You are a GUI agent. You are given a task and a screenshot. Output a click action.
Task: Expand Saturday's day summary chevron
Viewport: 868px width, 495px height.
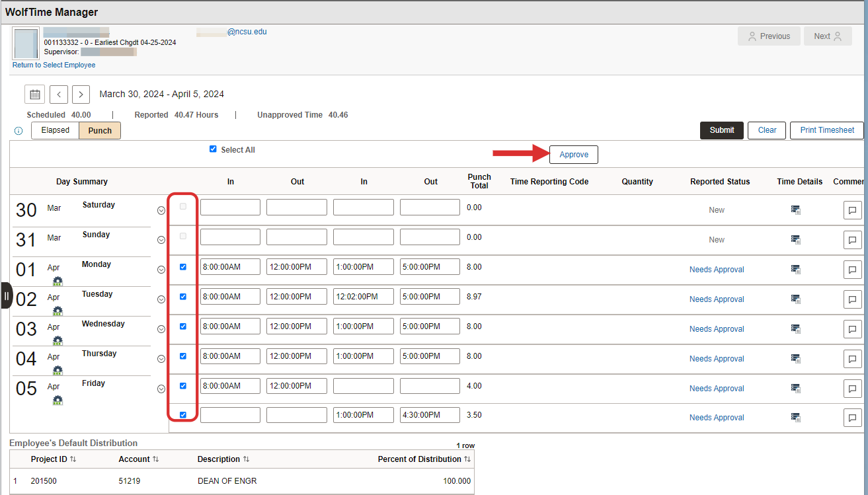point(161,210)
